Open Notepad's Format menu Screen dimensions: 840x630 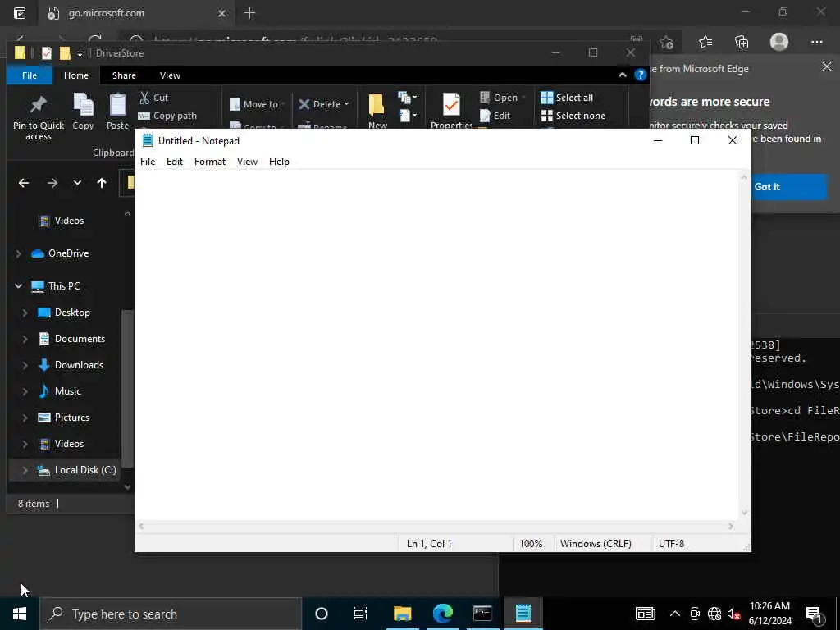(209, 162)
